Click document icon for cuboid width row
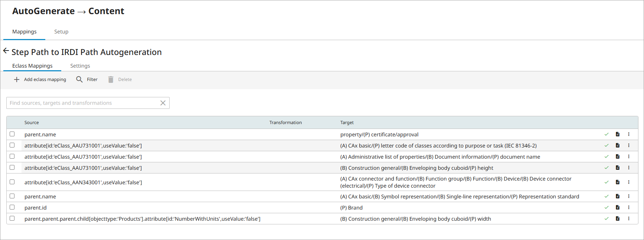The image size is (644, 240). [618, 219]
